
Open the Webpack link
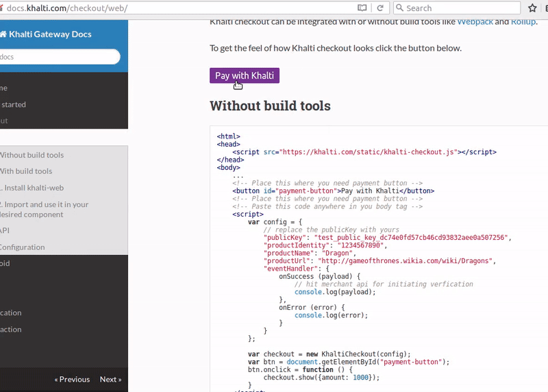[x=475, y=22]
